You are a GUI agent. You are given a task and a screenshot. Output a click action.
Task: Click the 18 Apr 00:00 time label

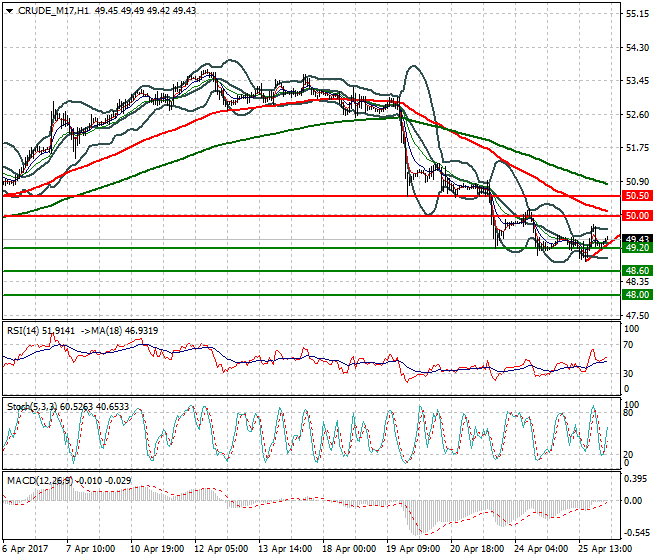(349, 549)
